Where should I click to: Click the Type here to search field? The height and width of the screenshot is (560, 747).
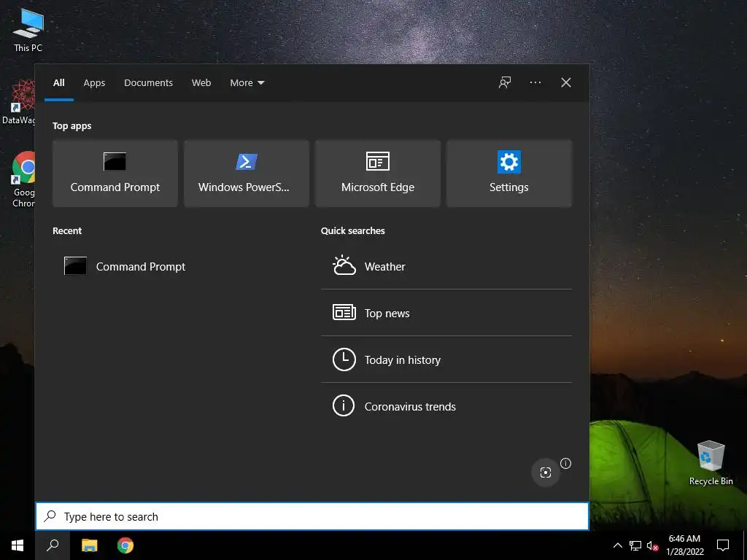[x=312, y=516]
